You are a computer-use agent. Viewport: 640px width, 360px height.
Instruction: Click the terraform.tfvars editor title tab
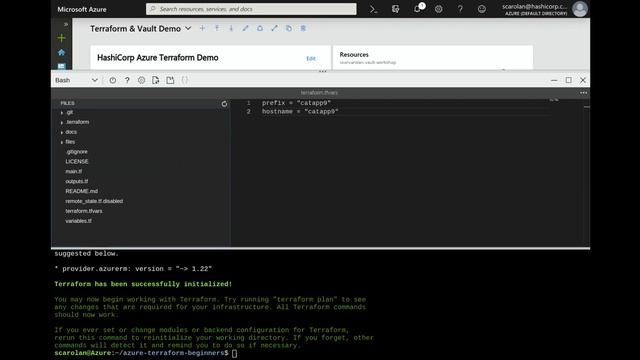319,93
